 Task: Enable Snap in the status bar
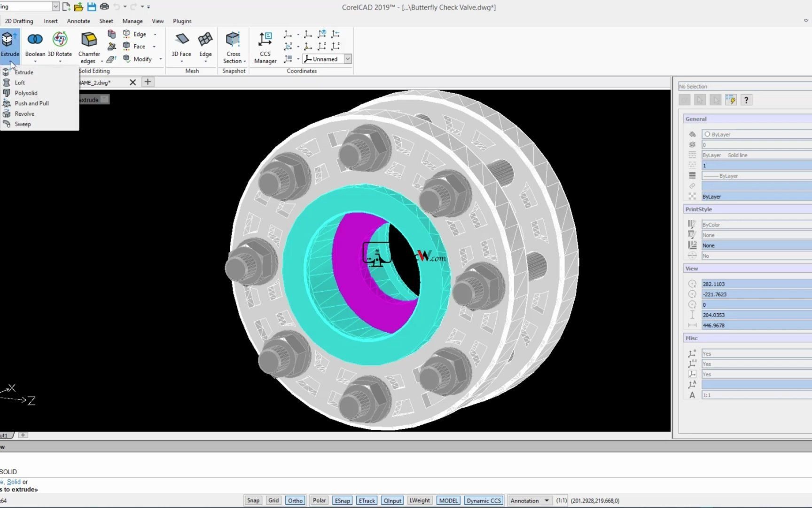click(x=253, y=500)
